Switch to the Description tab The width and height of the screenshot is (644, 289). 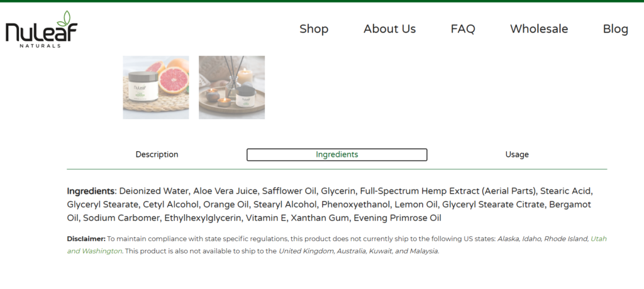pyautogui.click(x=157, y=154)
